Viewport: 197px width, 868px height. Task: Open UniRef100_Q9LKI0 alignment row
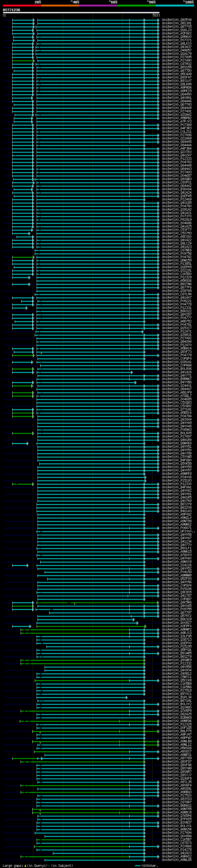pos(177,43)
